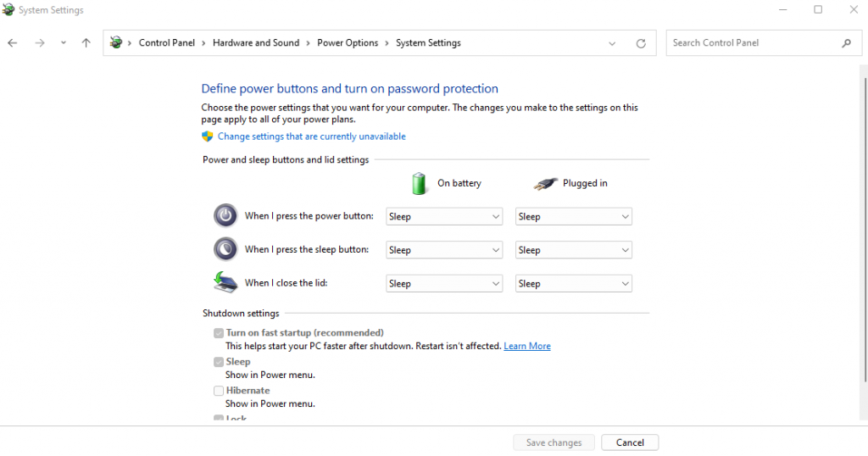This screenshot has width=868, height=456.
Task: Click the Forward navigation arrow
Action: click(40, 43)
